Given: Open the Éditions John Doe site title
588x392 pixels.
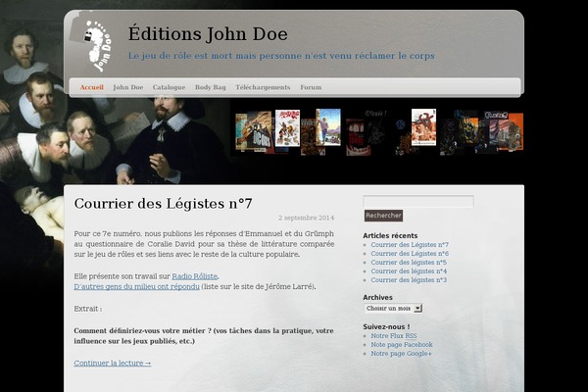Looking at the screenshot, I should (x=208, y=33).
